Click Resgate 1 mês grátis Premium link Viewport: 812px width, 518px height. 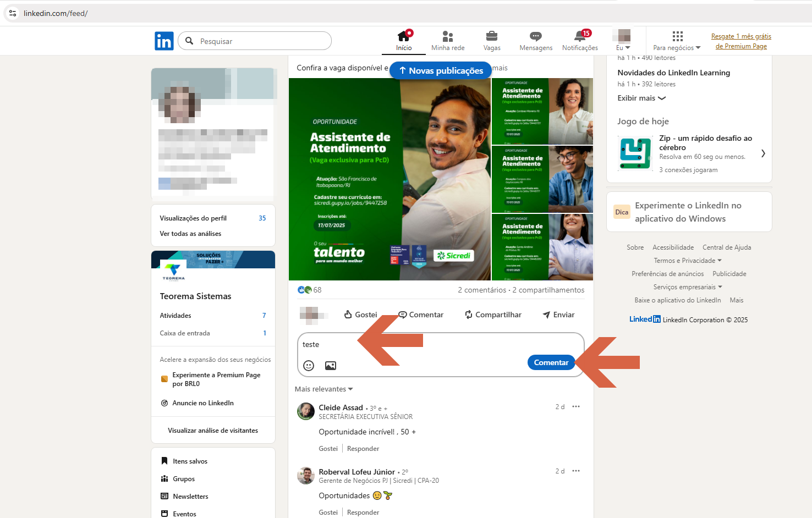coord(741,41)
